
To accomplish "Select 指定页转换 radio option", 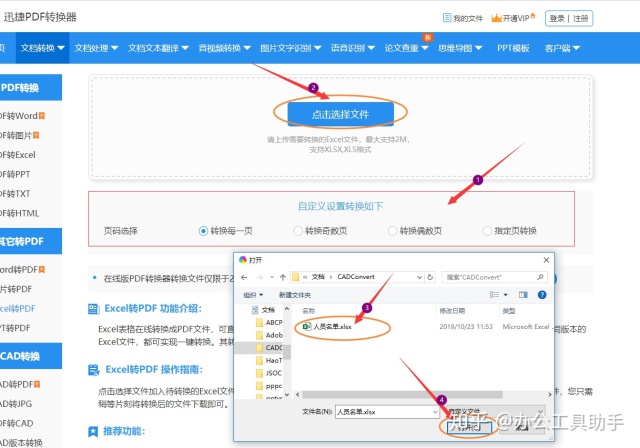I will (x=487, y=231).
